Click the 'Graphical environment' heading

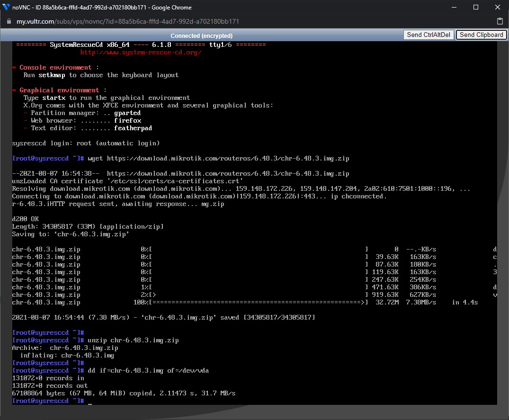59,90
